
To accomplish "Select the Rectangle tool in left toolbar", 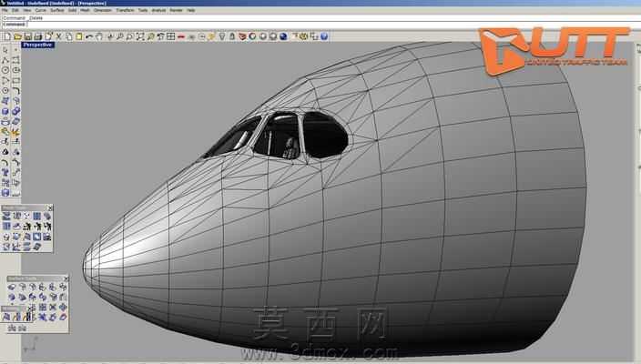I will pos(15,80).
